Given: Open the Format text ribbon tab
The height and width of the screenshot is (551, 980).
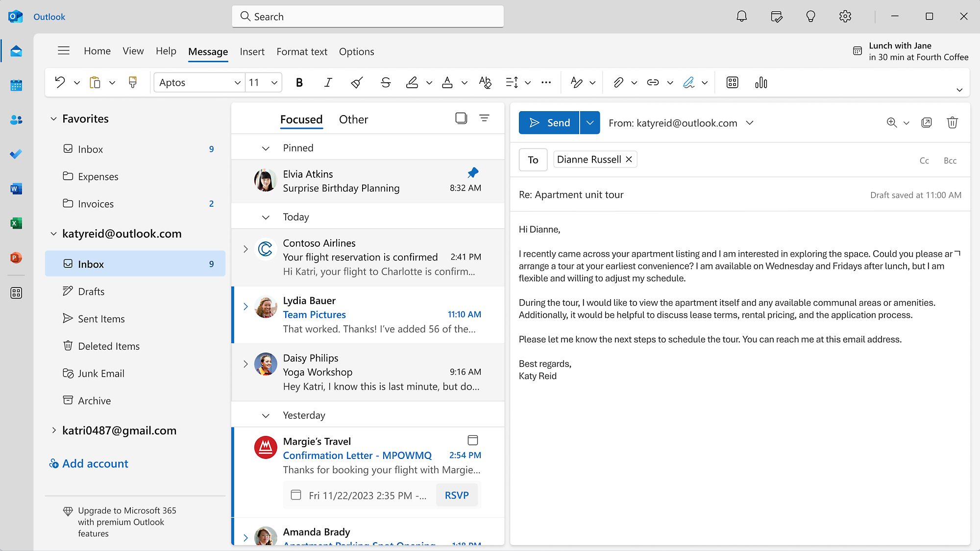Looking at the screenshot, I should [302, 51].
